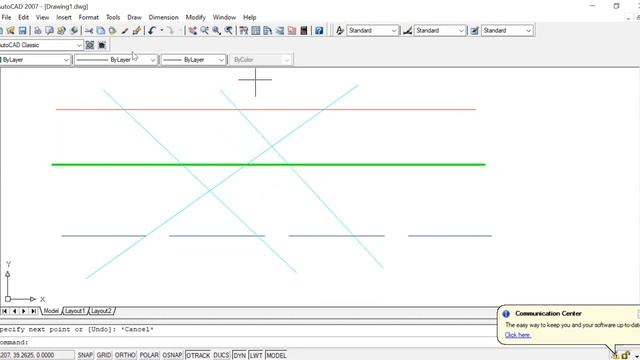Image resolution: width=640 pixels, height=360 pixels.
Task: Toggle DUCS in status bar
Action: pyautogui.click(x=221, y=356)
